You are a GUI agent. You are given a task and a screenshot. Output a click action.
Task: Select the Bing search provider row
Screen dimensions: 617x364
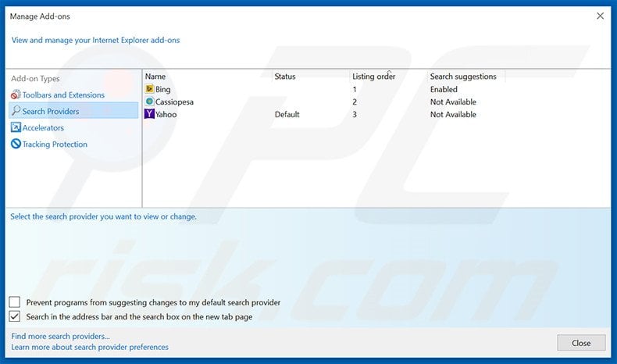(325, 89)
